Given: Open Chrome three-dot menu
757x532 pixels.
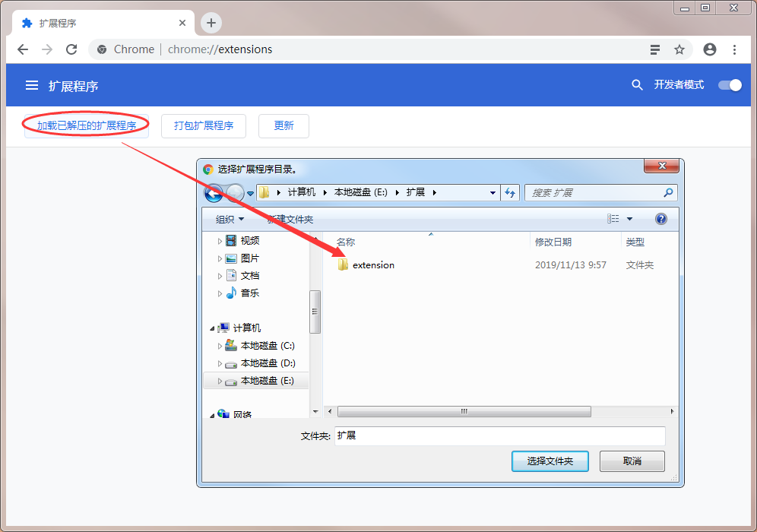Looking at the screenshot, I should tap(734, 49).
